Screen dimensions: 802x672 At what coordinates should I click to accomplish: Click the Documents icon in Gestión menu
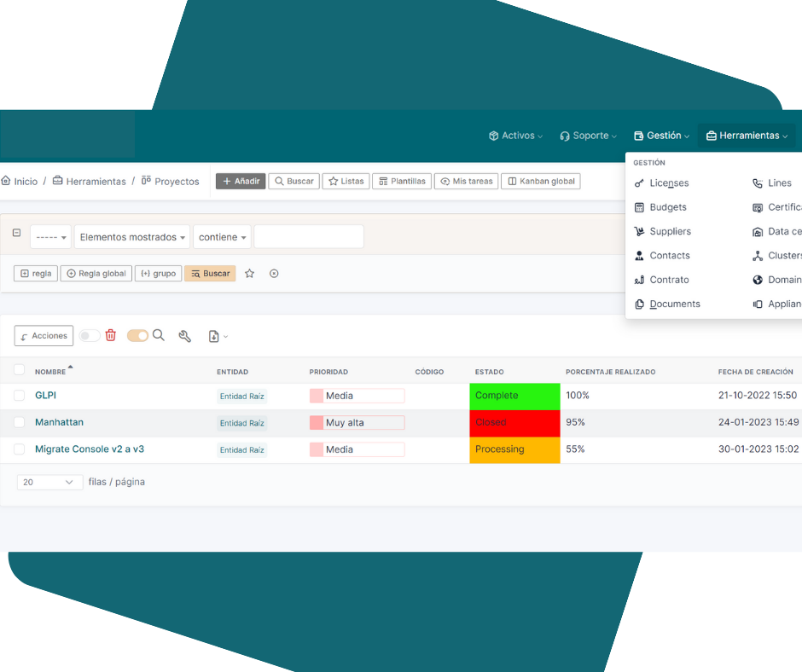[x=640, y=304]
